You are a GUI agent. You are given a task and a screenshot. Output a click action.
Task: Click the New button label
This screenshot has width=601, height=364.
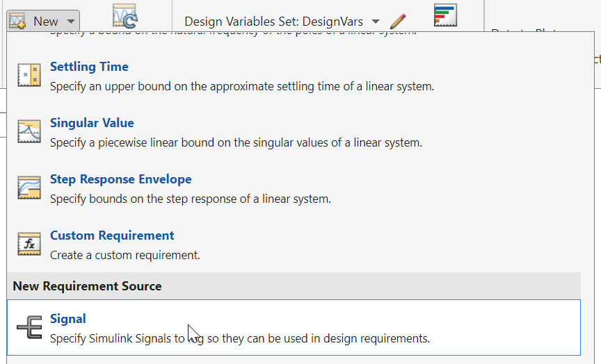pos(46,22)
